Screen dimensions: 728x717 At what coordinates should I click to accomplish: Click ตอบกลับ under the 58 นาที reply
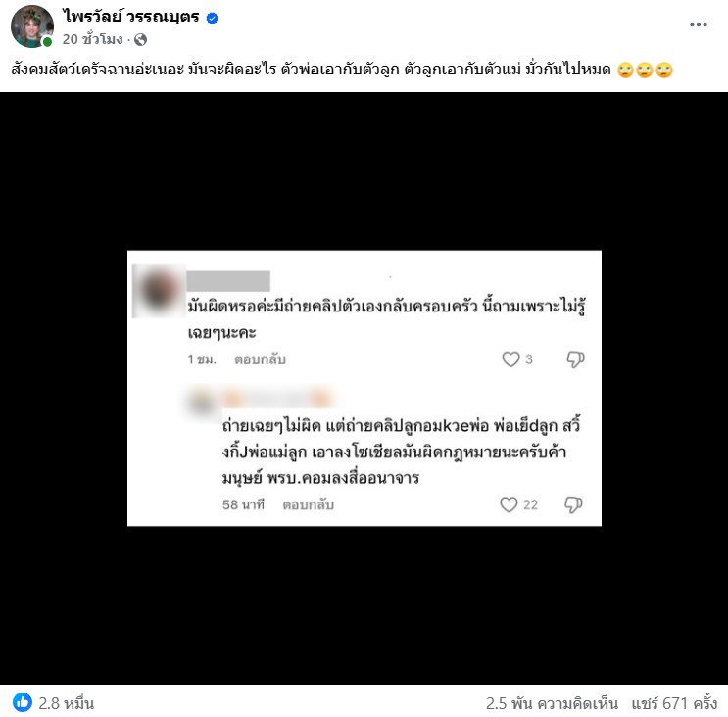(309, 504)
